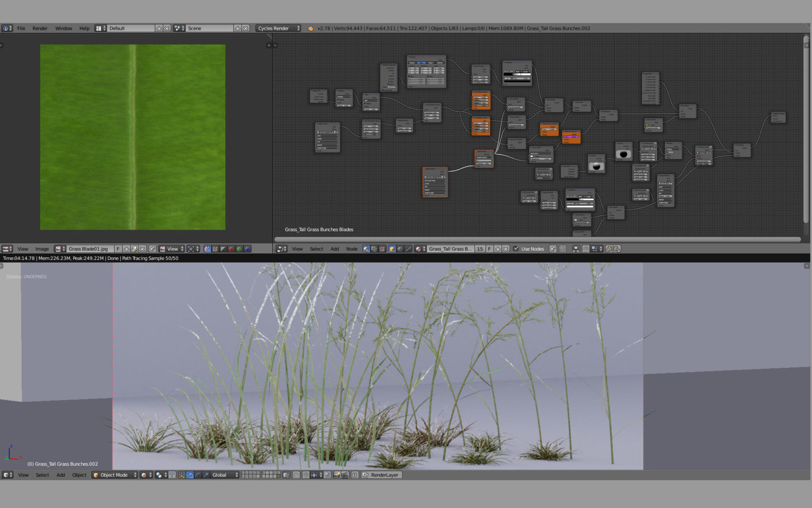Open the Node menu in the node editor

pyautogui.click(x=352, y=249)
